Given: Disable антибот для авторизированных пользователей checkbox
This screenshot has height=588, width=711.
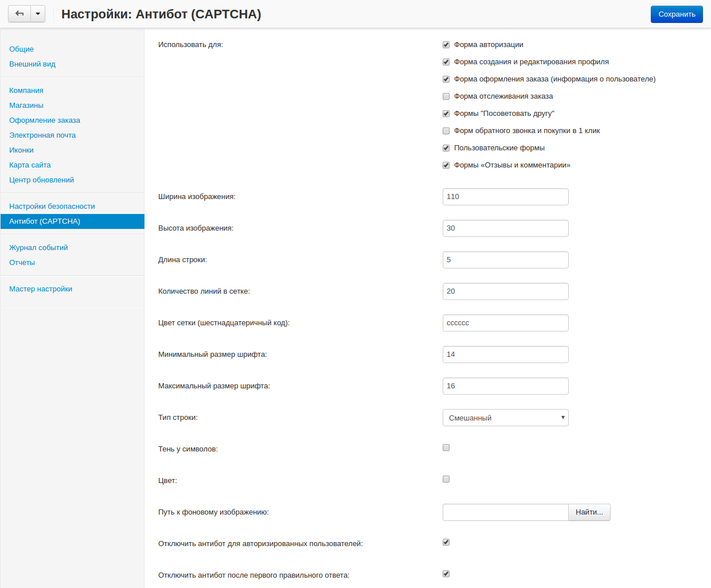Looking at the screenshot, I should coord(446,542).
